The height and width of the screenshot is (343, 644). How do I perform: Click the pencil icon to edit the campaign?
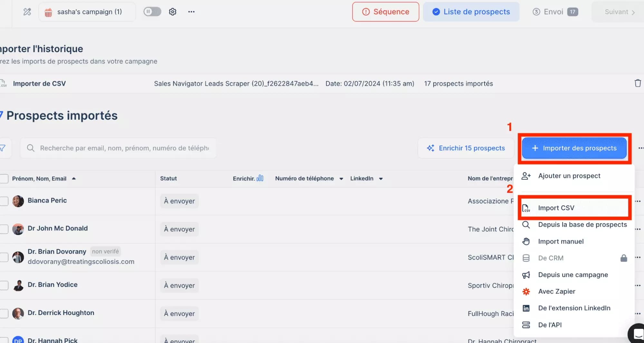click(x=27, y=12)
